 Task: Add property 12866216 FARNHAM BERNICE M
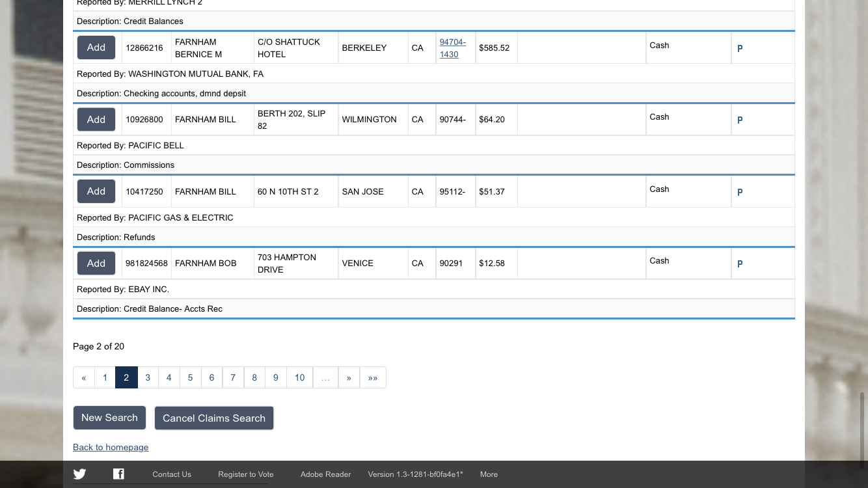tap(96, 47)
